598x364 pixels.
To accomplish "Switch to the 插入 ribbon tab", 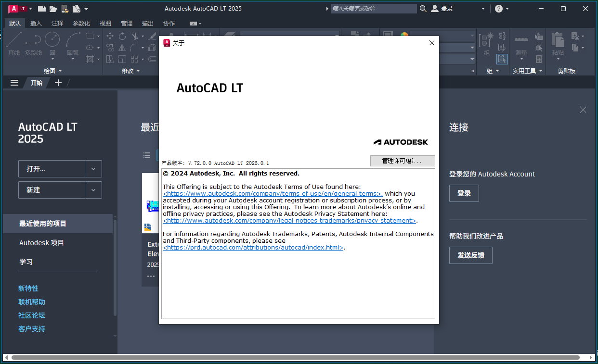I will click(36, 24).
